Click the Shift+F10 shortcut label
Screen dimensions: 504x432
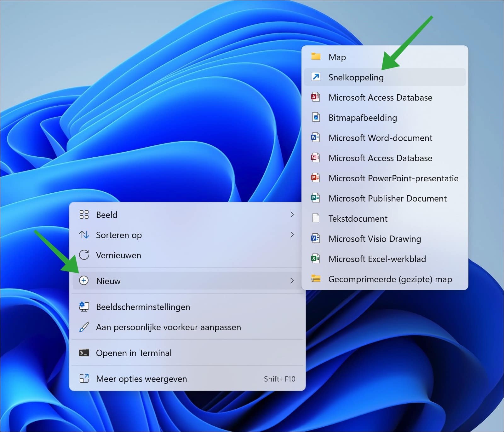(x=279, y=379)
